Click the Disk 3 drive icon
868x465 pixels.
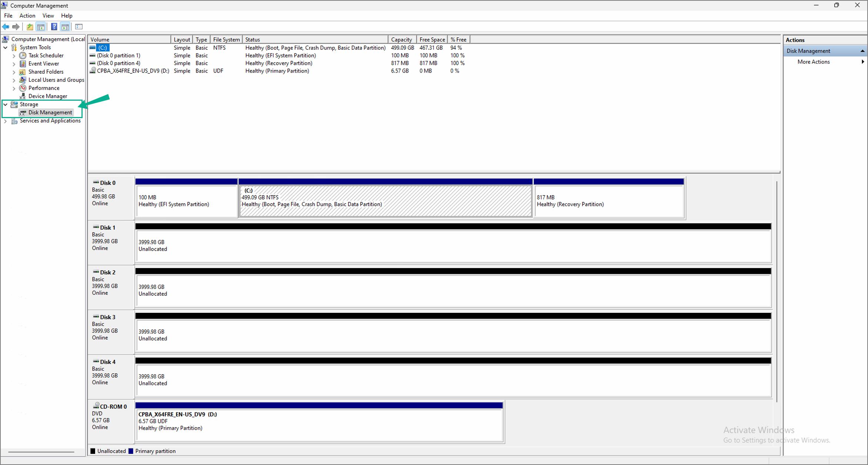[x=96, y=317]
